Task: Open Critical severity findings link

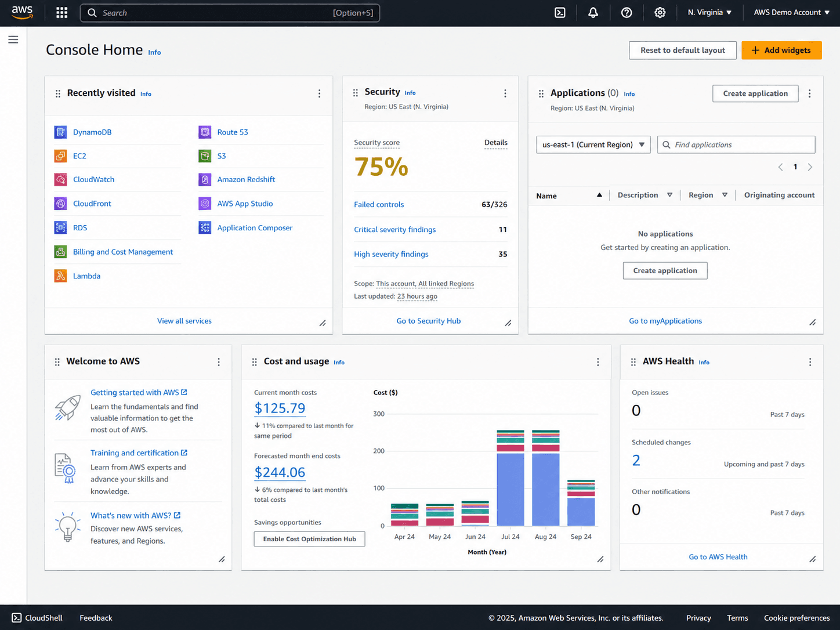Action: pyautogui.click(x=395, y=230)
